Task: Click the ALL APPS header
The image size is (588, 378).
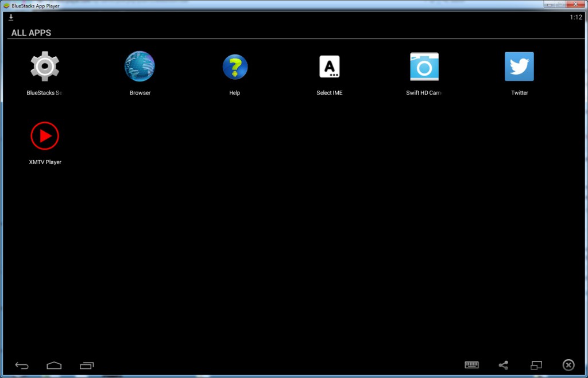Action: click(31, 33)
